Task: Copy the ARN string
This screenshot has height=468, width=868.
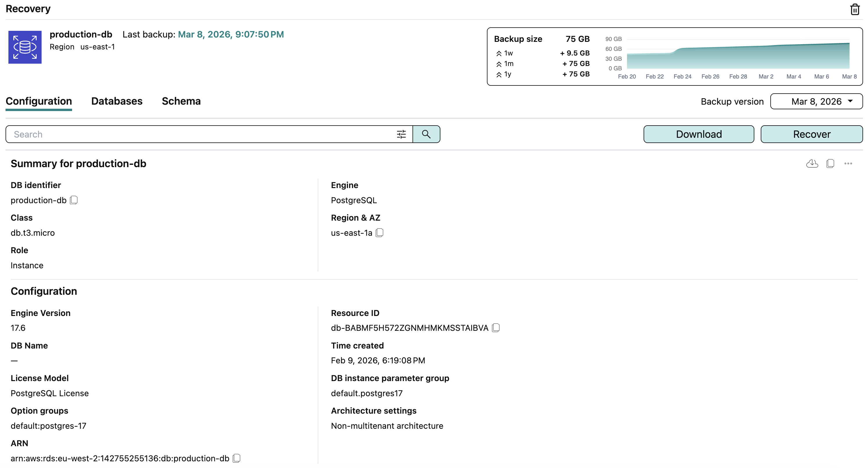Action: tap(237, 458)
